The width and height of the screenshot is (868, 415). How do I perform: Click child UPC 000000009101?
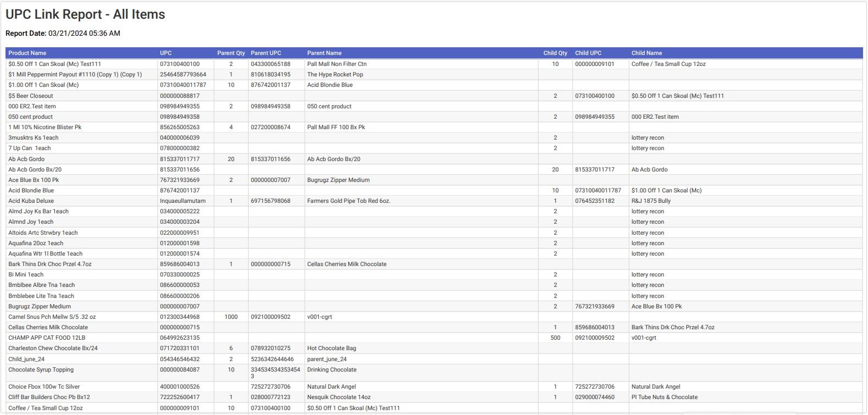pyautogui.click(x=595, y=64)
